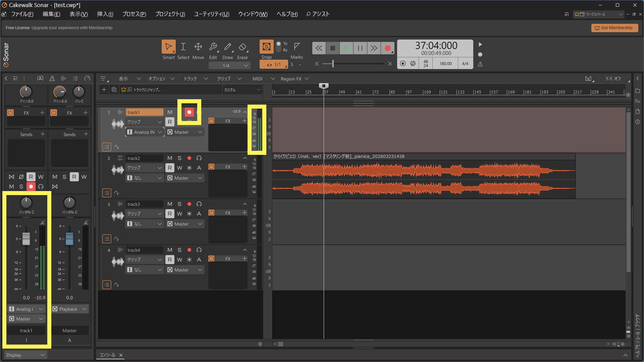Enable input echo on track4
Image resolution: width=644 pixels, height=362 pixels.
pos(199,250)
